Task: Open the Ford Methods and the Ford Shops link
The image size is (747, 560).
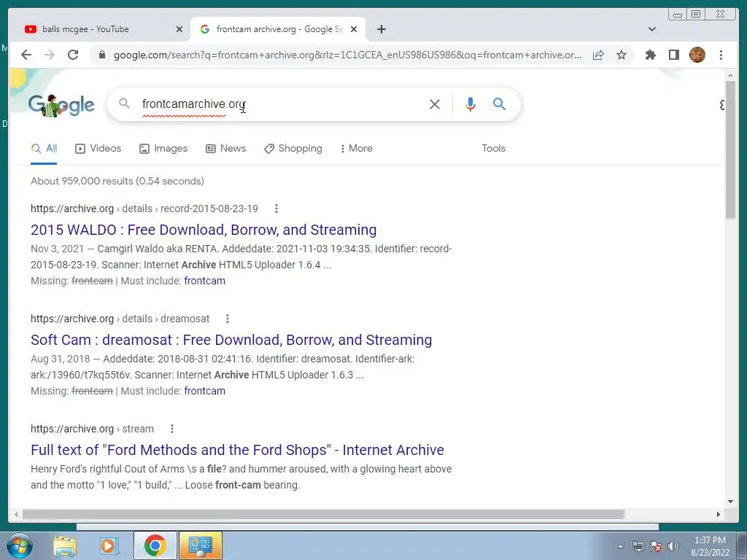Action: (x=237, y=450)
